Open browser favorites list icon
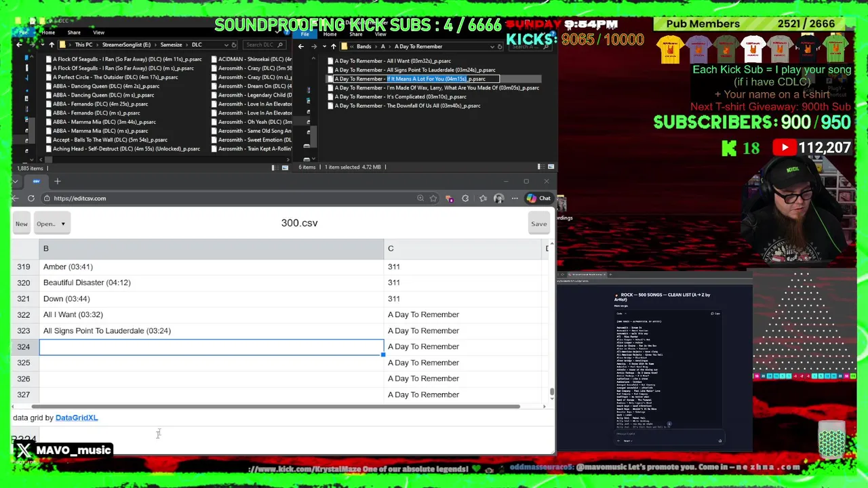The image size is (868, 488). (x=483, y=199)
